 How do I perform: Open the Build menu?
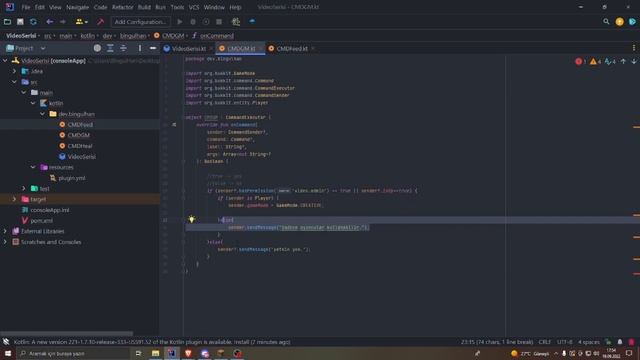click(x=144, y=7)
